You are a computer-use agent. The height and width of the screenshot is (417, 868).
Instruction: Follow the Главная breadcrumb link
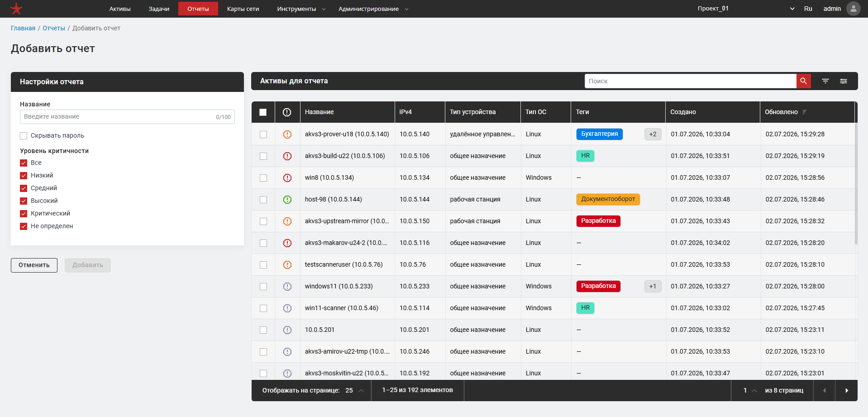tap(23, 28)
